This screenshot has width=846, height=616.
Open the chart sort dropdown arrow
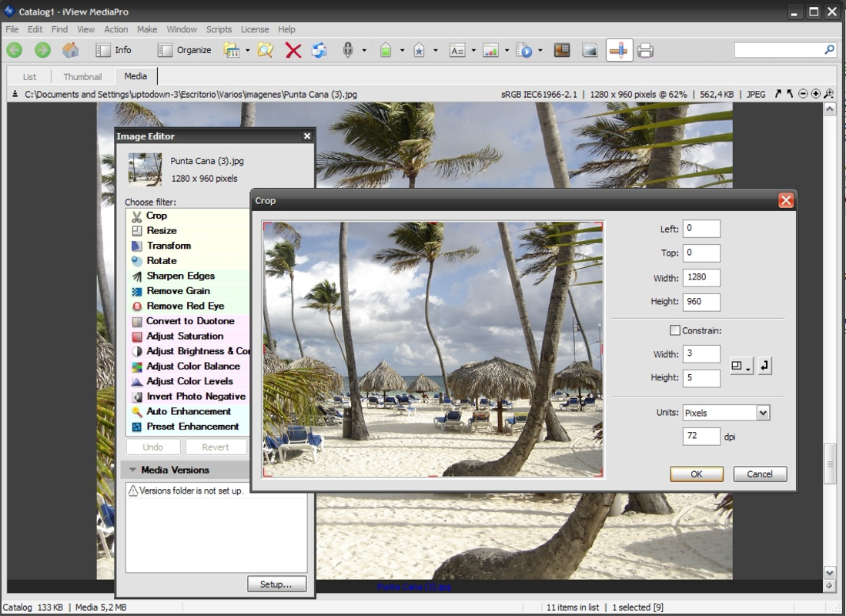[507, 50]
